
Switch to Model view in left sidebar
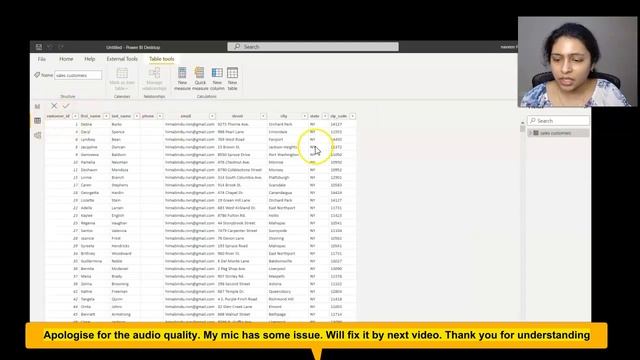[38, 136]
